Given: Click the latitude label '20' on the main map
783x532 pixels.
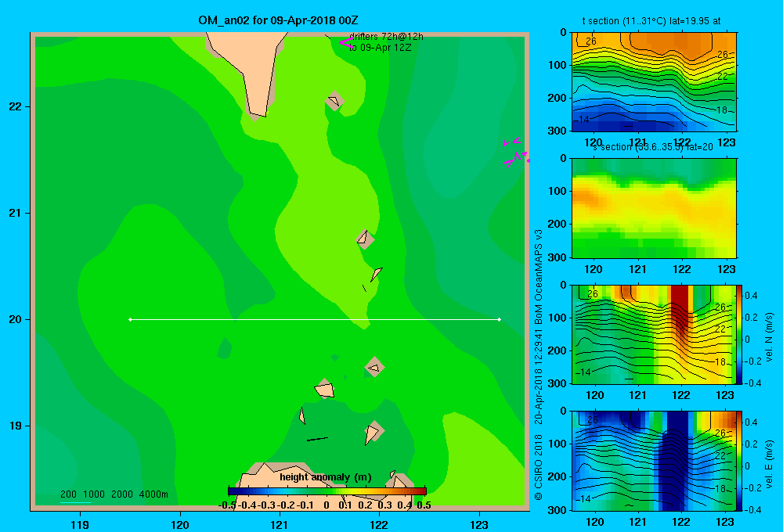Looking at the screenshot, I should pos(16,319).
